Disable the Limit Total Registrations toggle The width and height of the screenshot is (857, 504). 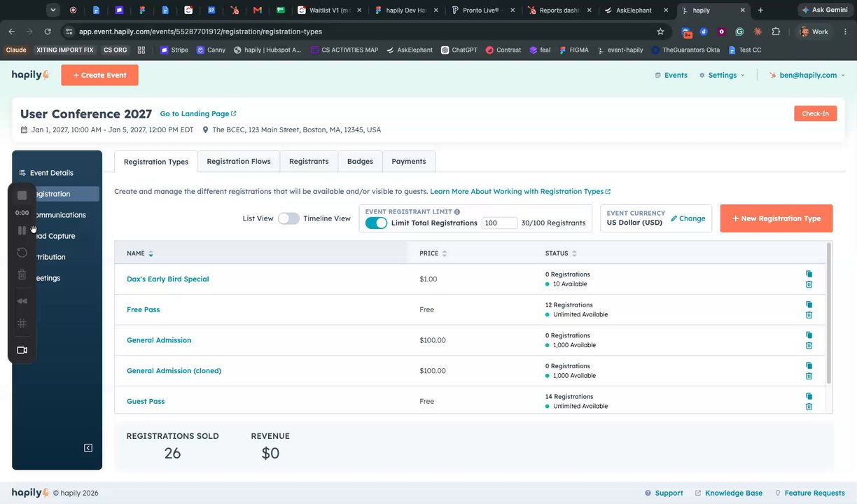pyautogui.click(x=376, y=223)
